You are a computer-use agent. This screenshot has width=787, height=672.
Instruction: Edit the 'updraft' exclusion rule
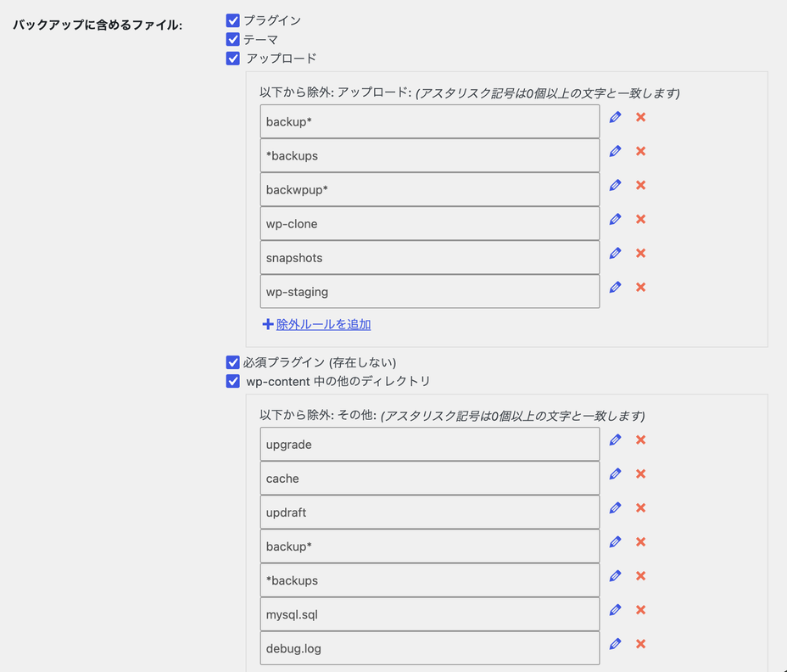pos(615,507)
